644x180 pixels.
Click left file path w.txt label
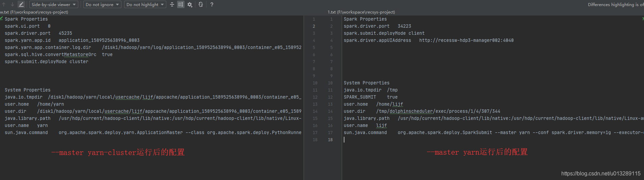tap(34, 12)
